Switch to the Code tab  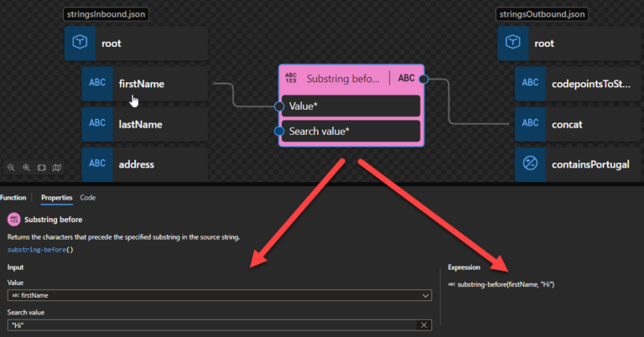tap(87, 198)
